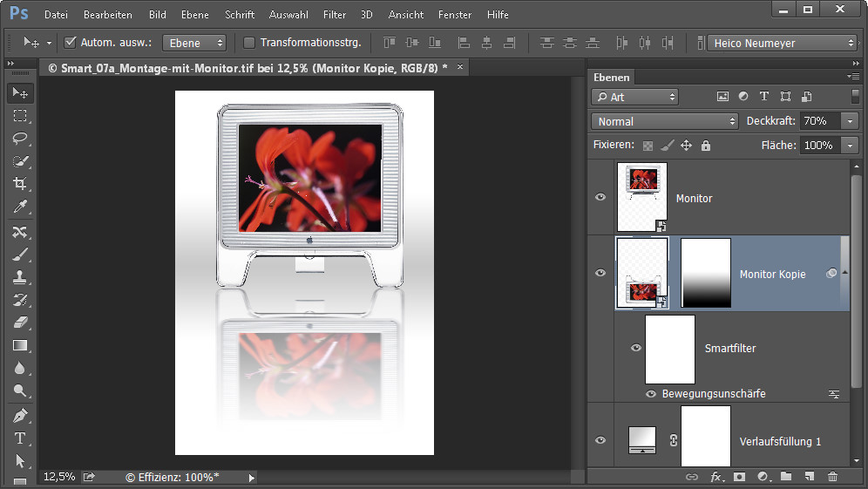Image resolution: width=868 pixels, height=489 pixels.
Task: Select the Clone Stamp tool
Action: 20,277
